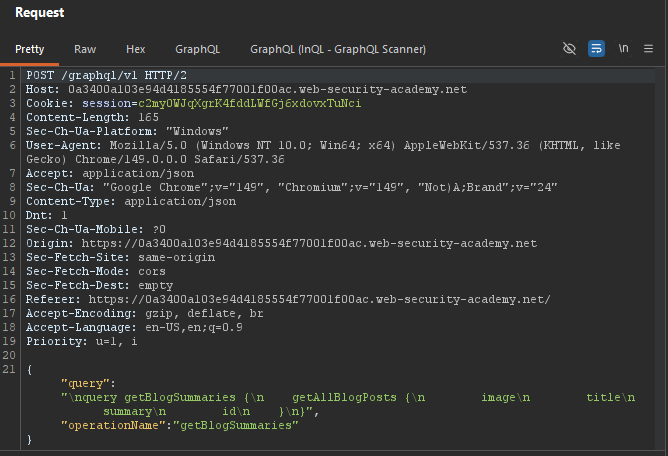Select the session cookie value
Viewport: 668px width, 456px height.
[249, 104]
